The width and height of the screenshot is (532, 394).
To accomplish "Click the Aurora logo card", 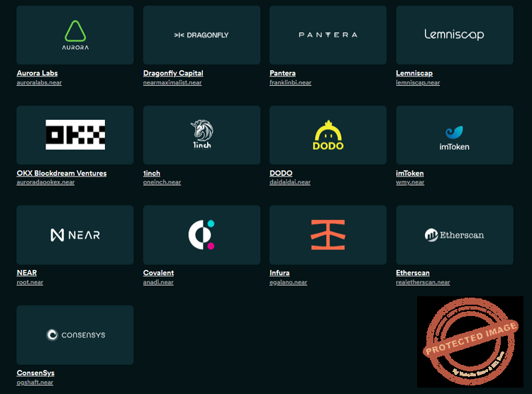I will pyautogui.click(x=75, y=35).
